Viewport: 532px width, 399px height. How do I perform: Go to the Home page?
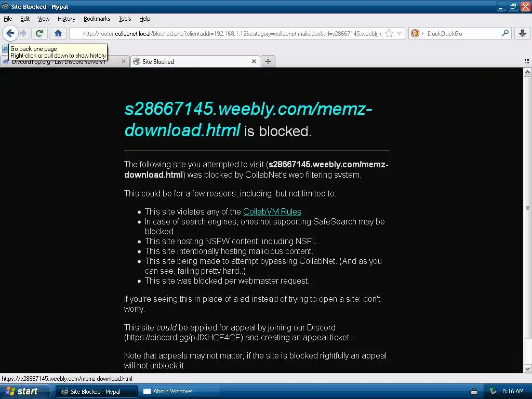pos(58,33)
